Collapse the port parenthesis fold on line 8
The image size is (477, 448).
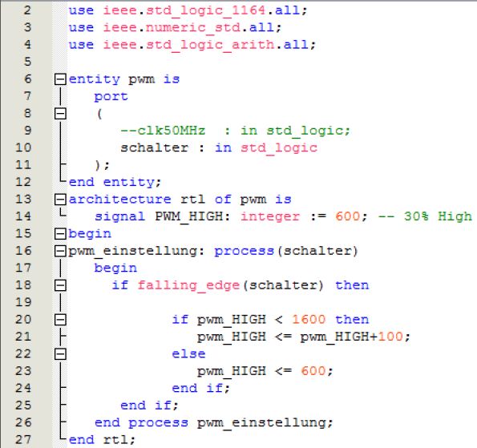[x=60, y=114]
